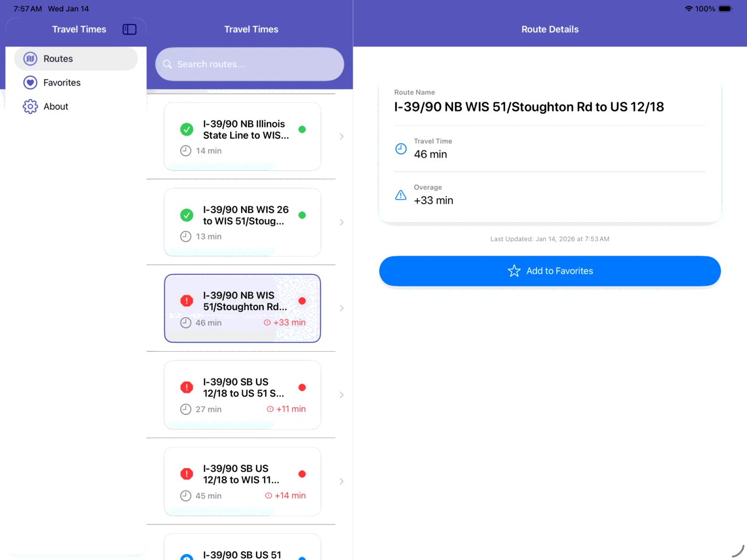Click the Routes map icon
This screenshot has height=560, width=747.
click(31, 59)
